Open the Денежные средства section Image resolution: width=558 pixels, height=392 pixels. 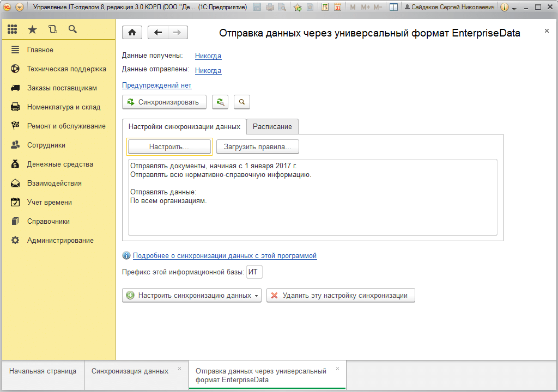point(60,164)
